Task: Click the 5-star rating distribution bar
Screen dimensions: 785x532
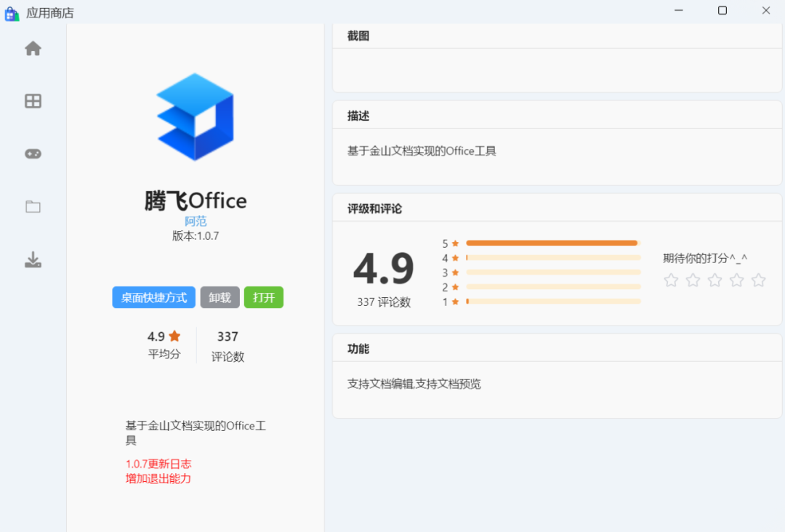Action: [x=552, y=243]
